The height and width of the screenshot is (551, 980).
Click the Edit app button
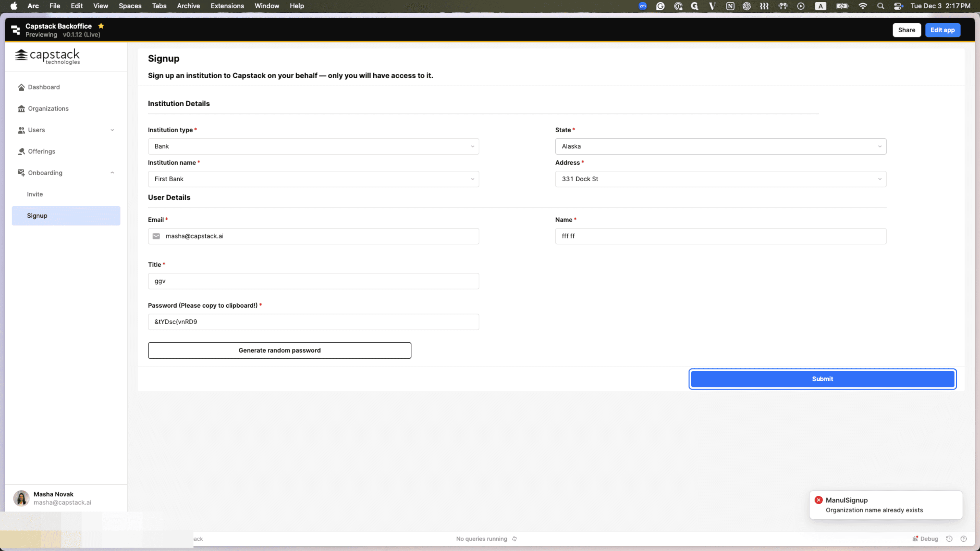pos(942,30)
